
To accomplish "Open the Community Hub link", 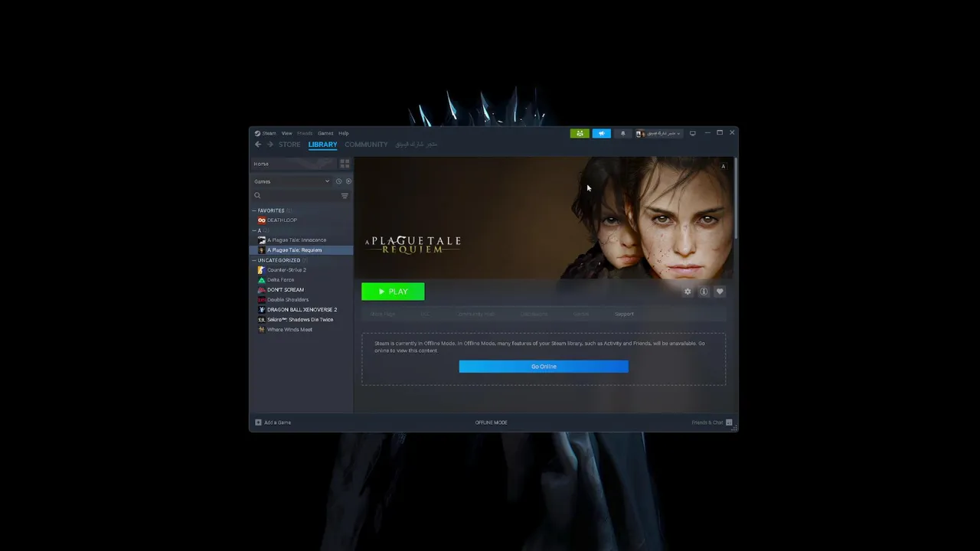I will pyautogui.click(x=476, y=314).
